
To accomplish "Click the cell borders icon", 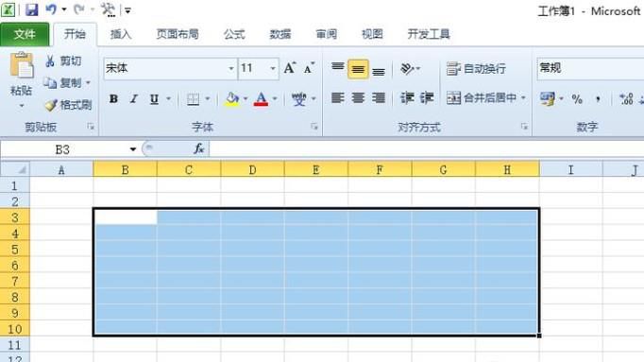I will click(x=193, y=99).
